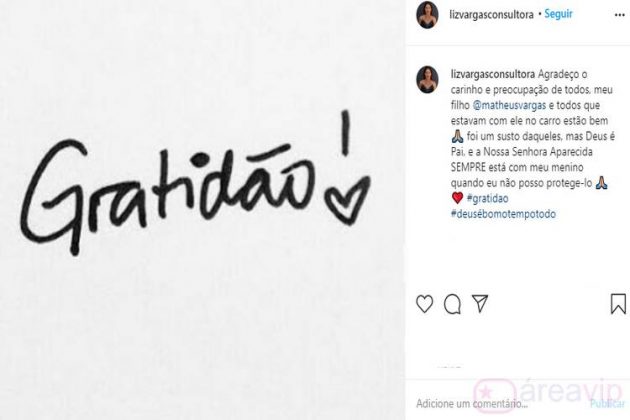
Task: Like the post with the heart icon
Action: pos(424,304)
